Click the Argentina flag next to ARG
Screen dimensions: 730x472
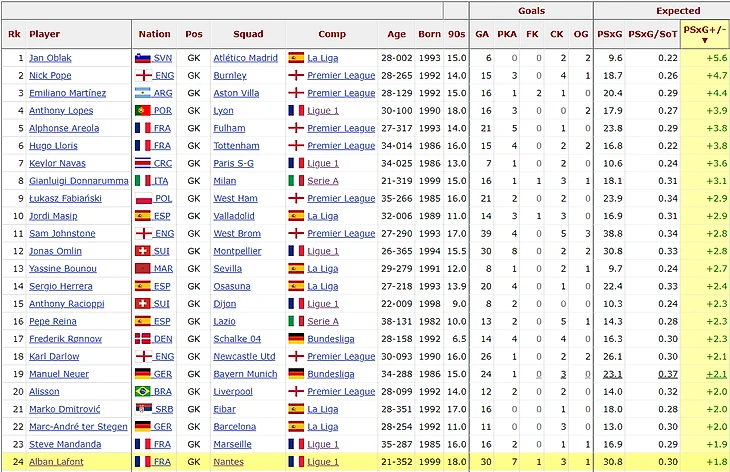point(143,93)
